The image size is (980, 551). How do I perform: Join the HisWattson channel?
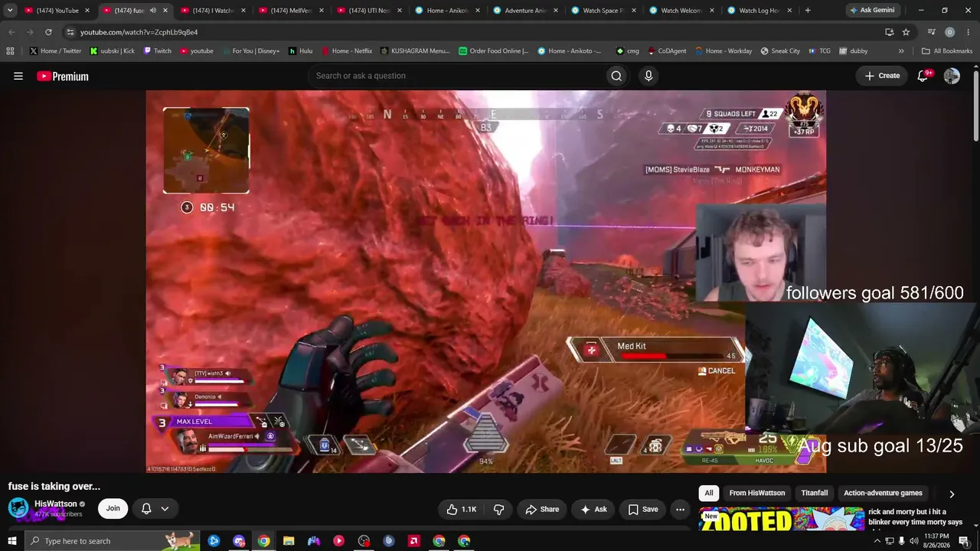[113, 508]
